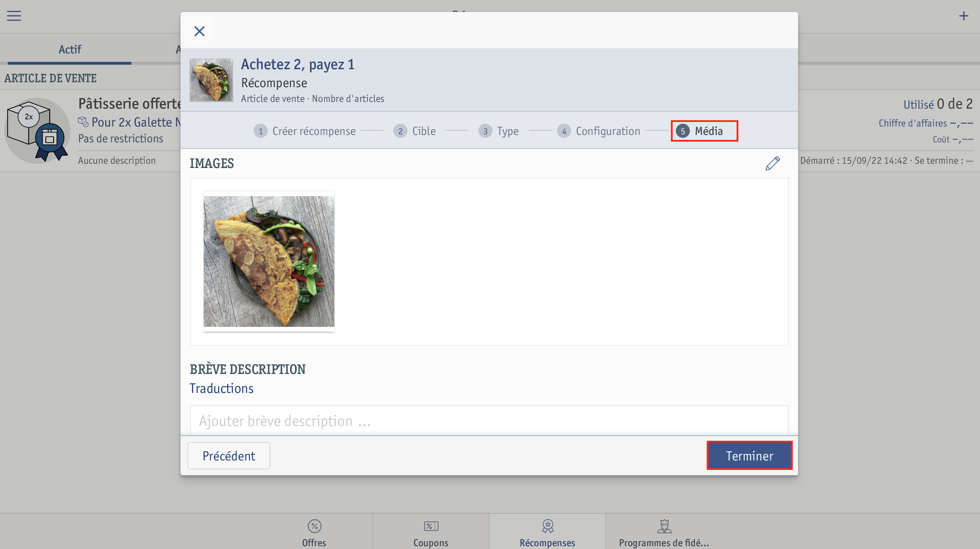Click Article de vente · Nombre d'articles subtitle
Screen dimensions: 980x549
[x=312, y=99]
